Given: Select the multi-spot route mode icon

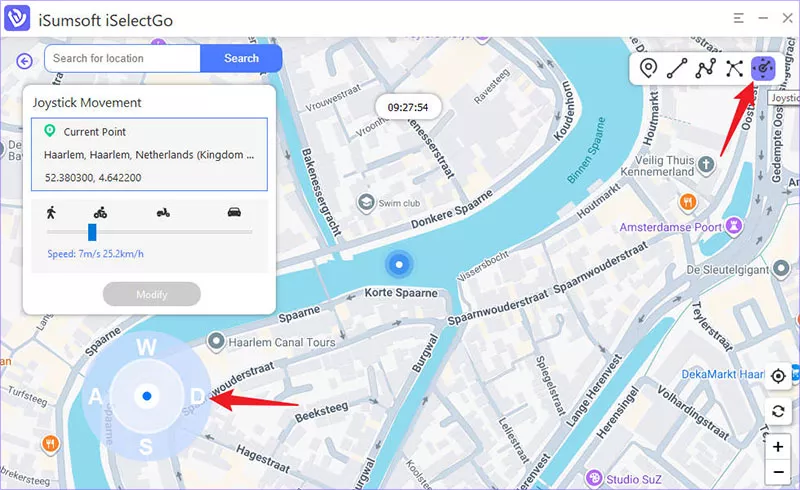Looking at the screenshot, I should pyautogui.click(x=706, y=68).
